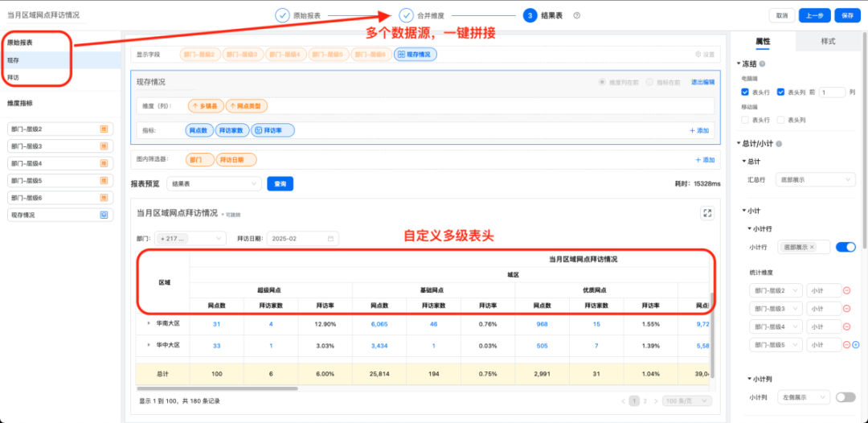Screen dimensions: 868x423
Task: Open 部门-层级2 statistics dimension dropdown
Action: coord(776,290)
